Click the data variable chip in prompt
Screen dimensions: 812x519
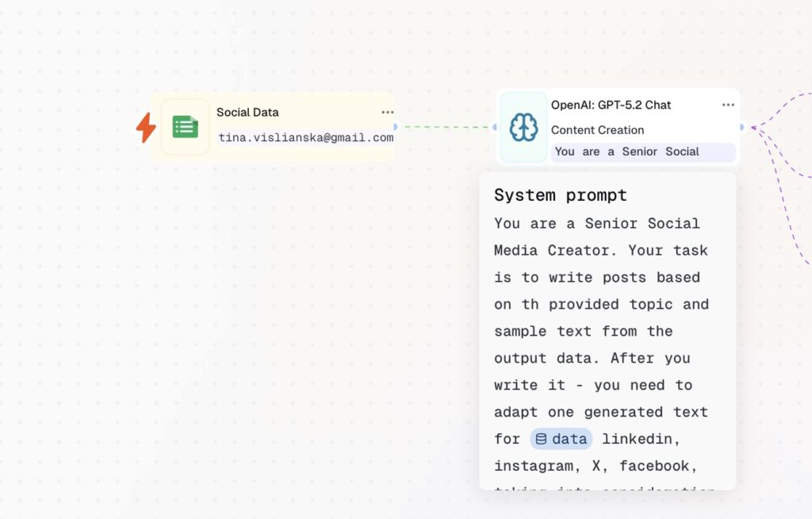coord(561,439)
